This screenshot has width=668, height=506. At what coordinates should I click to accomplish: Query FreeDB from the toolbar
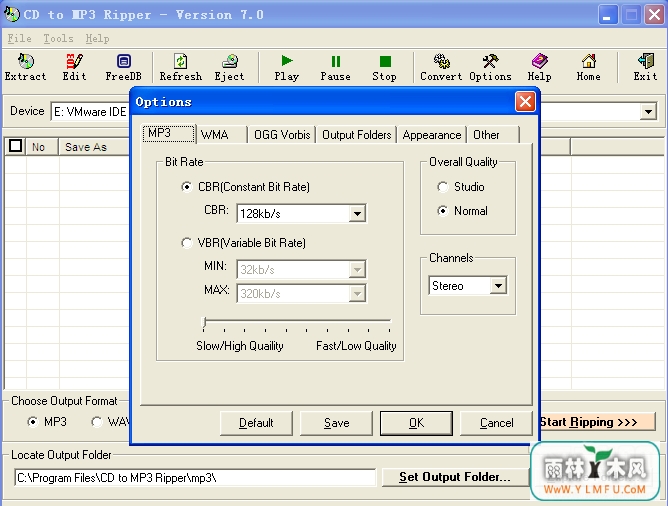124,67
